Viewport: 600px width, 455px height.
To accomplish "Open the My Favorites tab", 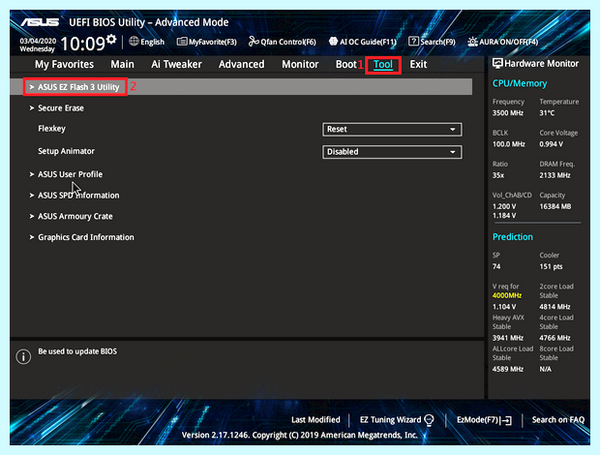I will coord(64,64).
